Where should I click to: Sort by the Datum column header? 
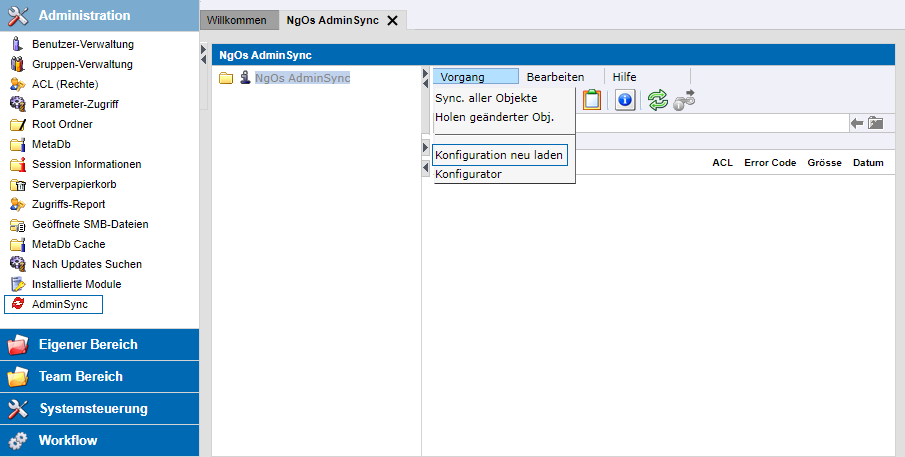869,163
